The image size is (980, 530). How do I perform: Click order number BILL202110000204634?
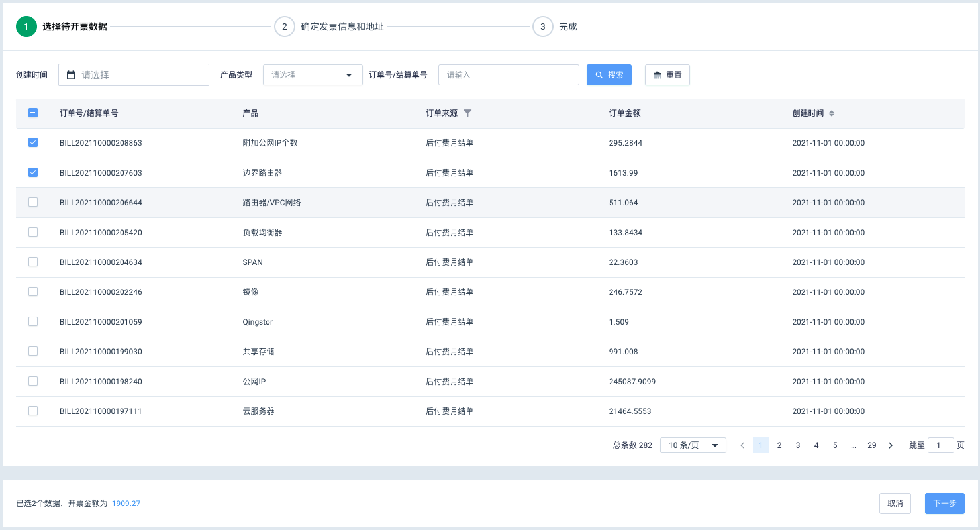[101, 262]
